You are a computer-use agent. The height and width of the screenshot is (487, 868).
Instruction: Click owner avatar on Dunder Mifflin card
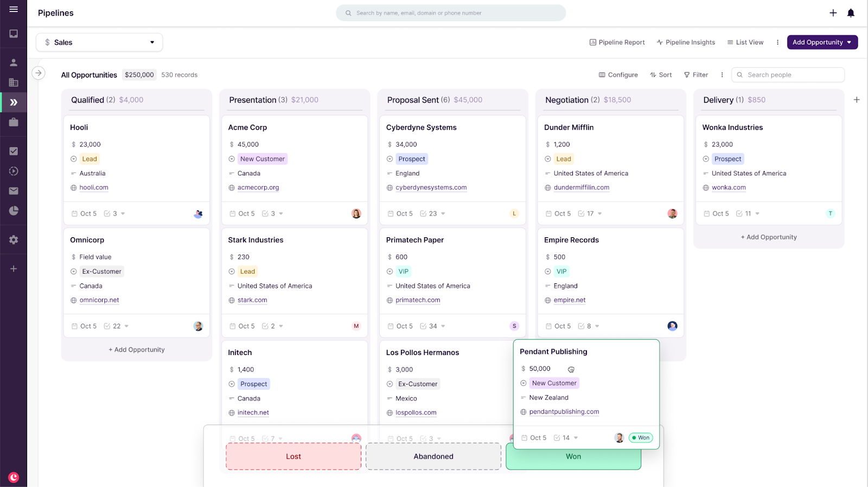[x=672, y=214]
